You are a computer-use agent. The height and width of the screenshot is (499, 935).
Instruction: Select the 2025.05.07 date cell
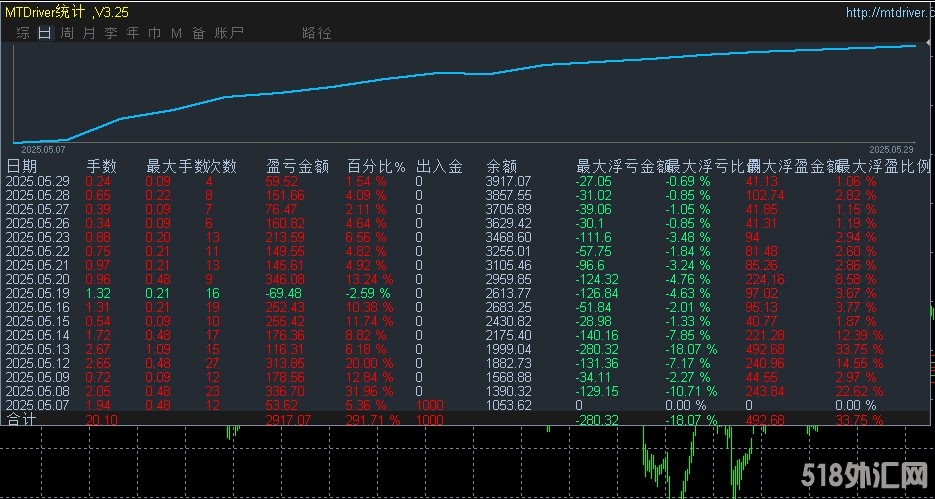(37, 405)
